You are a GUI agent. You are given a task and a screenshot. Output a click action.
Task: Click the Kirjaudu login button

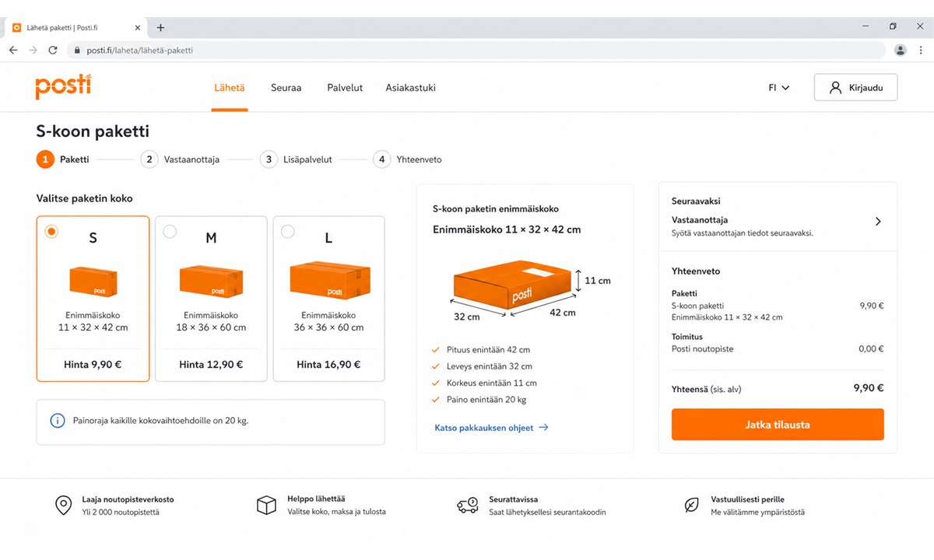point(855,88)
